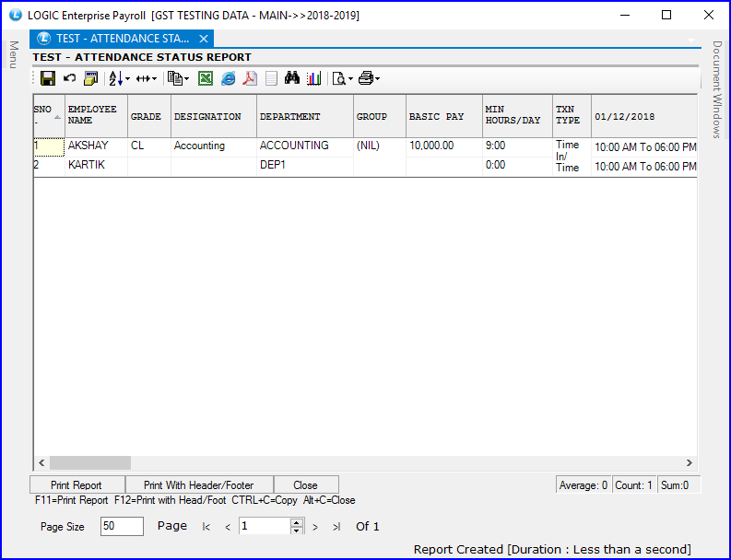Viewport: 731px width, 560px height.
Task: Click Print With Header/Footer button
Action: click(199, 485)
